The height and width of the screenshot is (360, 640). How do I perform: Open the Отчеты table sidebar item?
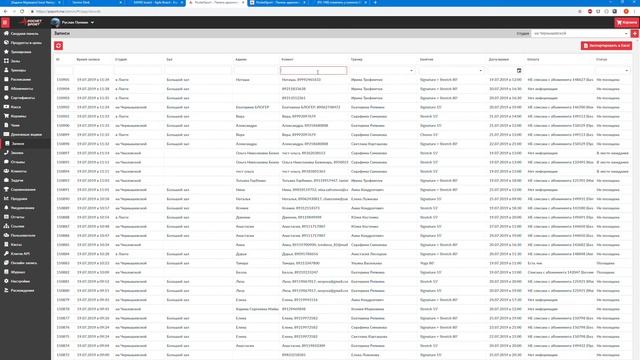[25, 217]
